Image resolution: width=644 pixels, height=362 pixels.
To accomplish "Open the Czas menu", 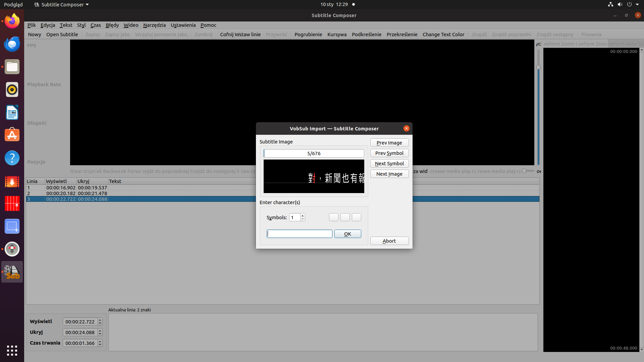I will click(96, 25).
